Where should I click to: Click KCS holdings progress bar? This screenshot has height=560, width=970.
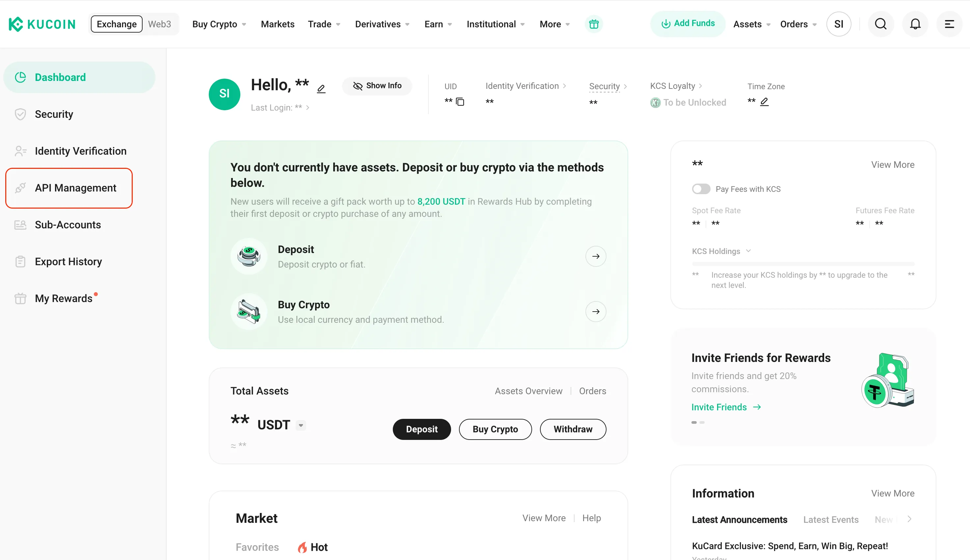803,264
